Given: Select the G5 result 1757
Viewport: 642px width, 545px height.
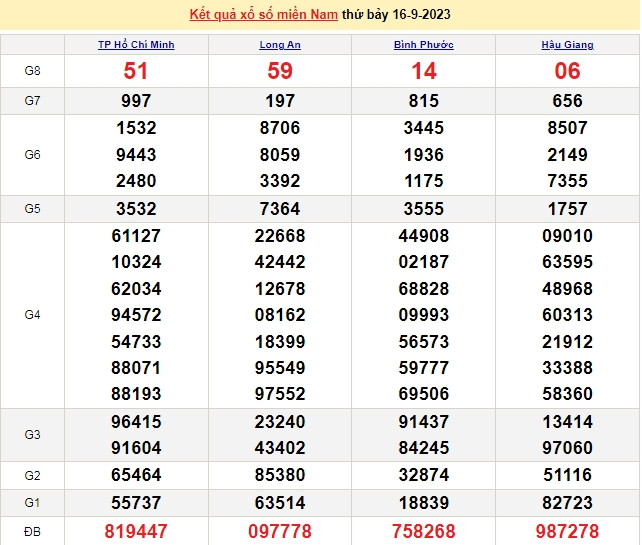Looking at the screenshot, I should (x=567, y=209).
